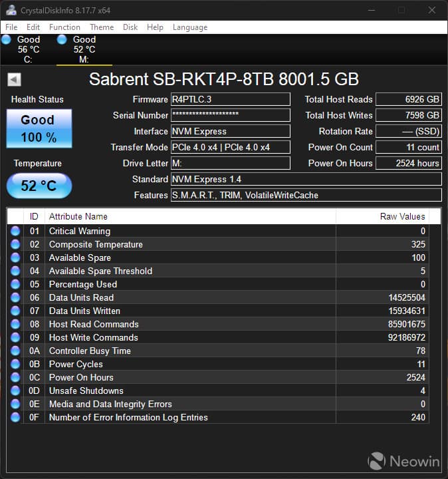Click the status orb for Unsafe Shutdowns
The image size is (448, 479).
click(15, 391)
